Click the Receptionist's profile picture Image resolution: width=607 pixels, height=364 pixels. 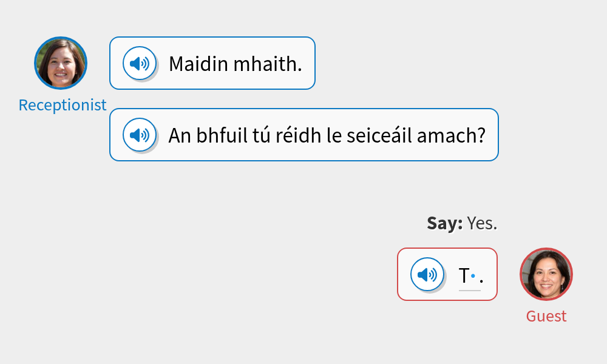pyautogui.click(x=61, y=62)
